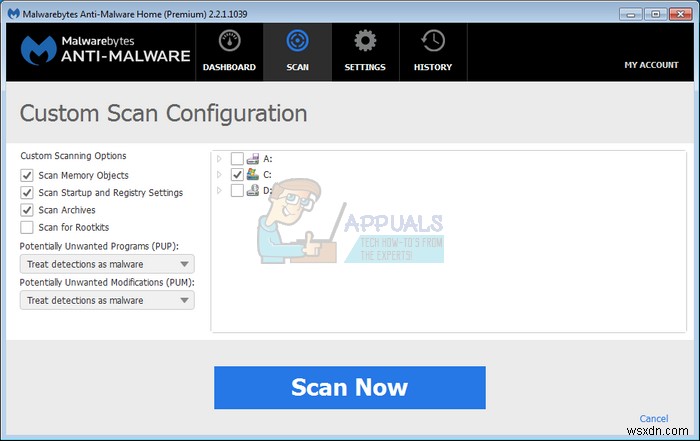Click 'Scan Archives' label text

pyautogui.click(x=67, y=210)
